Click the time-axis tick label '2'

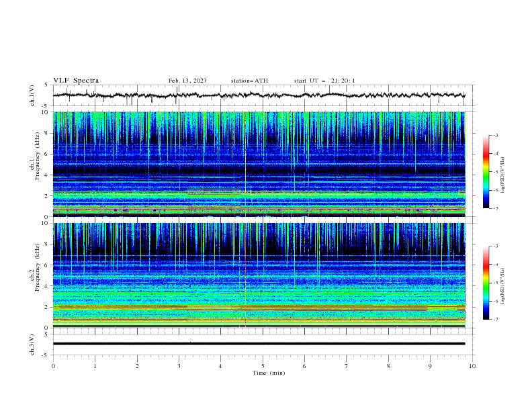137,366
